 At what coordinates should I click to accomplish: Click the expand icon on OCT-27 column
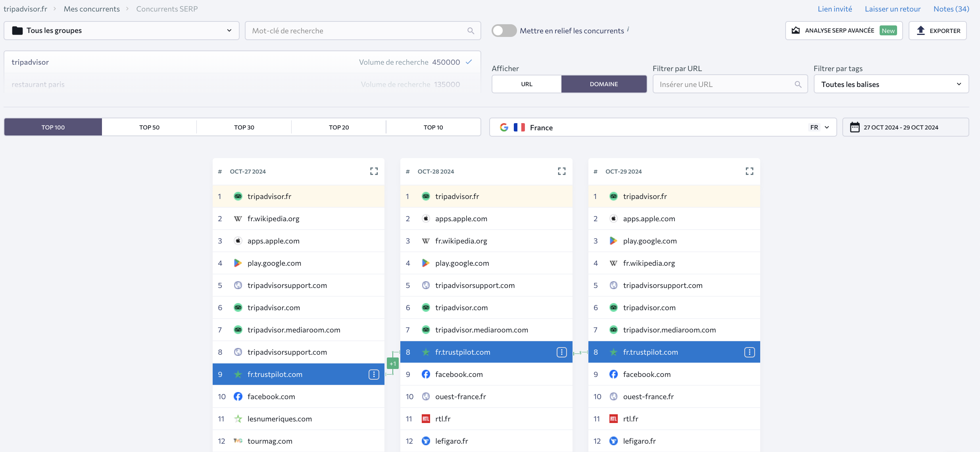click(x=374, y=171)
